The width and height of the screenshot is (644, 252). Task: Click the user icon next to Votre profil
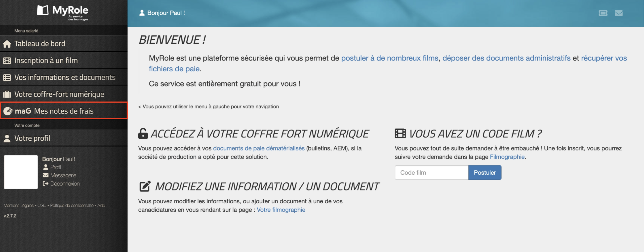(7, 138)
